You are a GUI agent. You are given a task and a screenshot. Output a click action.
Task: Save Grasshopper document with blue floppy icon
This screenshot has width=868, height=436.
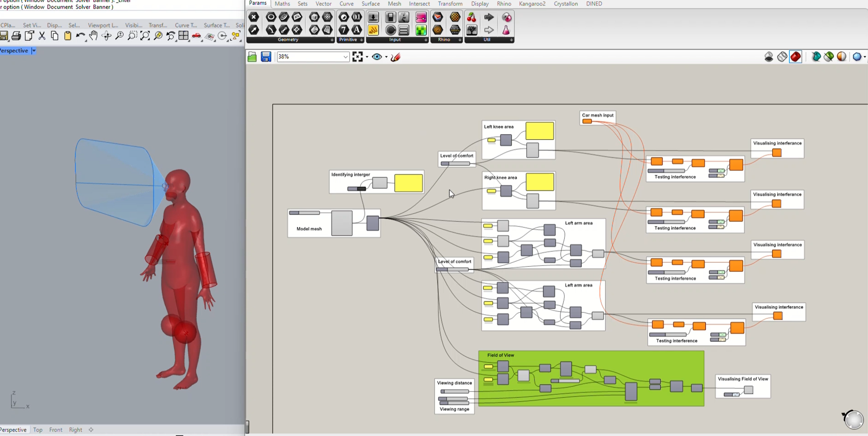[266, 57]
